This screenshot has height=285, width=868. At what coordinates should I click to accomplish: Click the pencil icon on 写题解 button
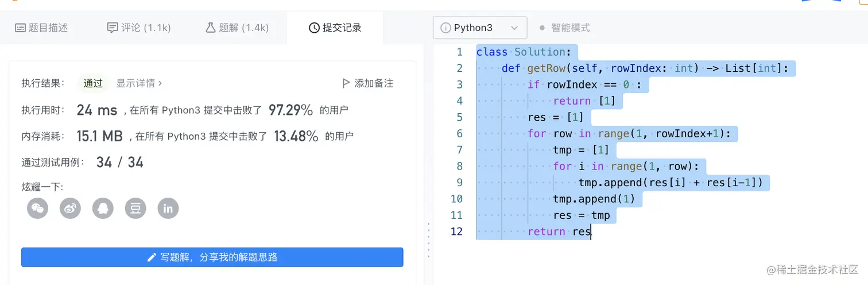point(152,257)
